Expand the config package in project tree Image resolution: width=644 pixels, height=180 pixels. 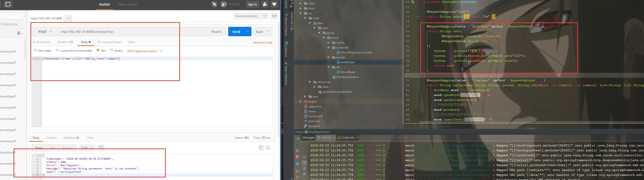(x=329, y=43)
